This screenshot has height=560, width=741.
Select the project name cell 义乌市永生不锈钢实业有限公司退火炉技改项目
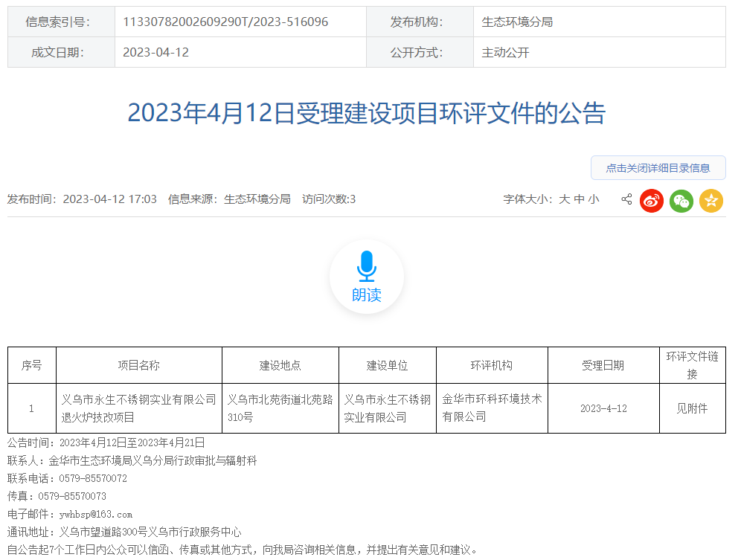pyautogui.click(x=138, y=408)
